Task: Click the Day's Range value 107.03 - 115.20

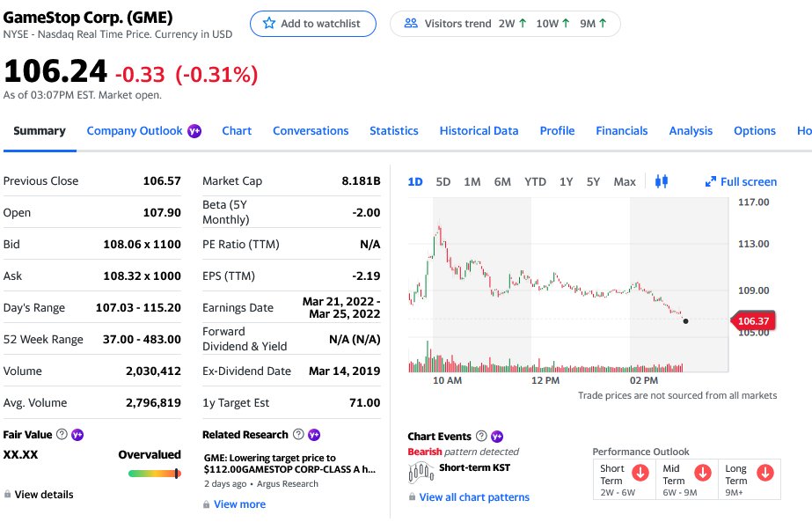Action: pyautogui.click(x=138, y=308)
